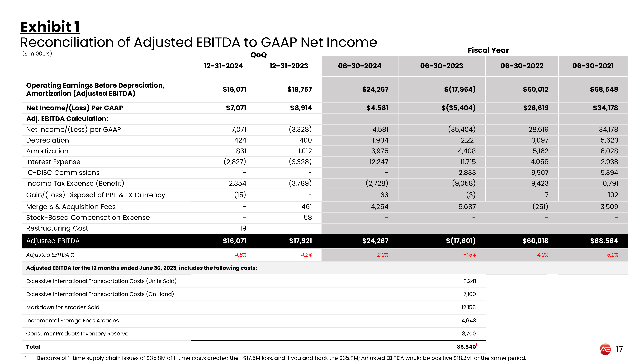
Task: Click the Exhibit 1 underlined heading
Action: tap(50, 27)
